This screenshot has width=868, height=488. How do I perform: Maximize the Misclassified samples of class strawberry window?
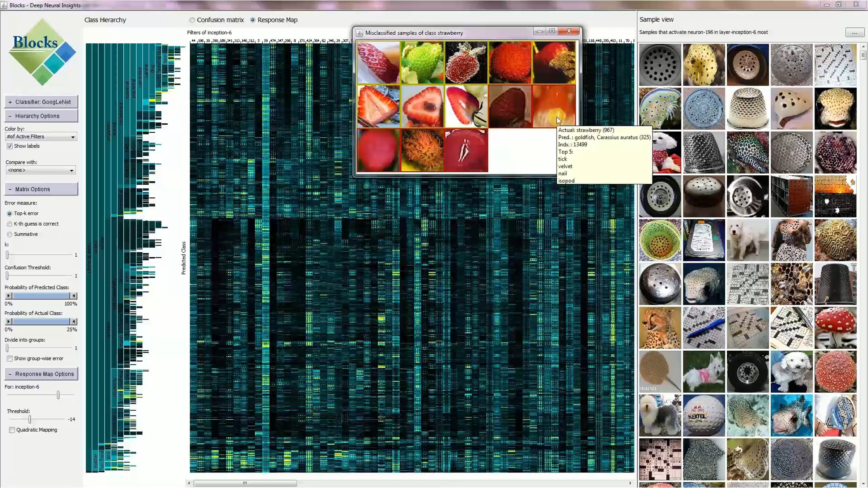click(x=552, y=31)
